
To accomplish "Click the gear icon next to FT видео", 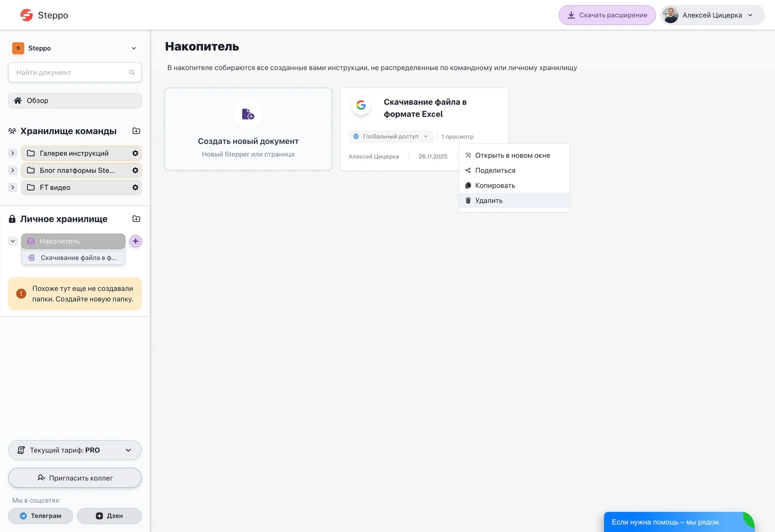I will coord(135,188).
